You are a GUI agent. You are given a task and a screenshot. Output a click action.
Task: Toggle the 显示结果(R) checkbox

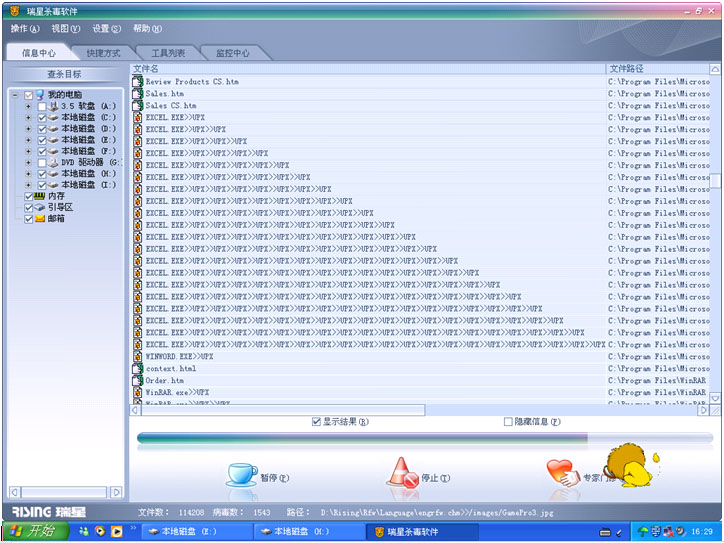(316, 422)
